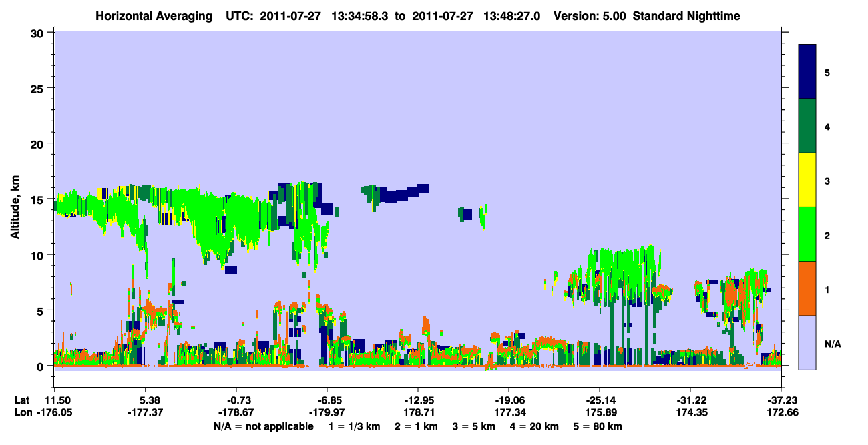Click the latitude value -12.95

click(417, 400)
